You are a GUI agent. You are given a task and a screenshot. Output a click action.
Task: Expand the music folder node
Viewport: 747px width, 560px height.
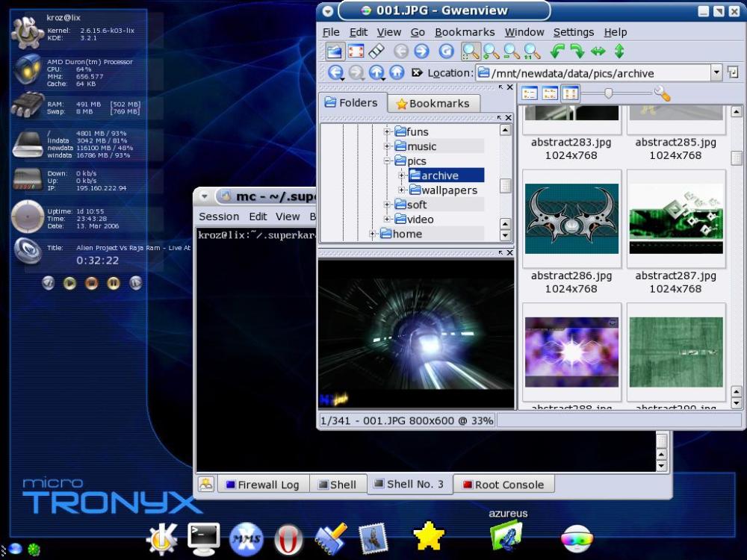pos(387,146)
